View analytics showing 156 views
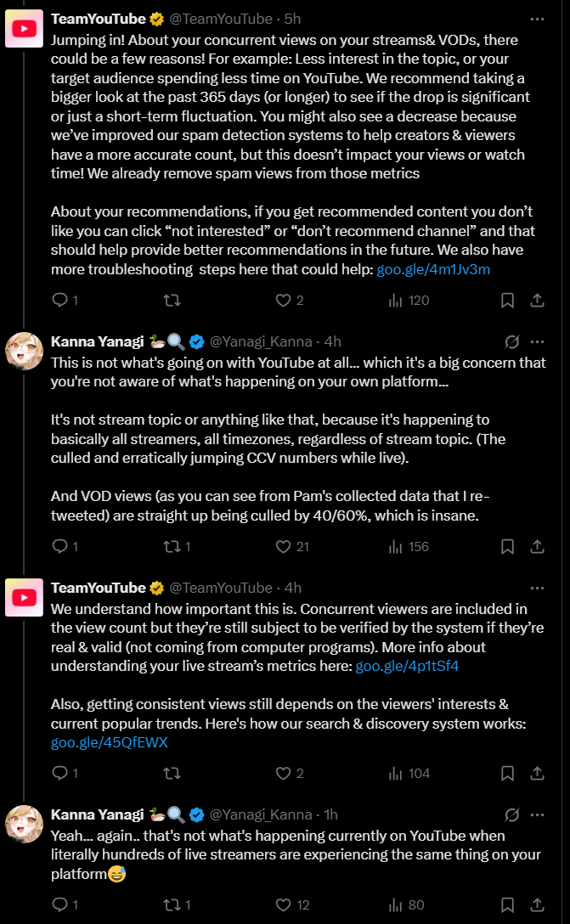 point(397,547)
